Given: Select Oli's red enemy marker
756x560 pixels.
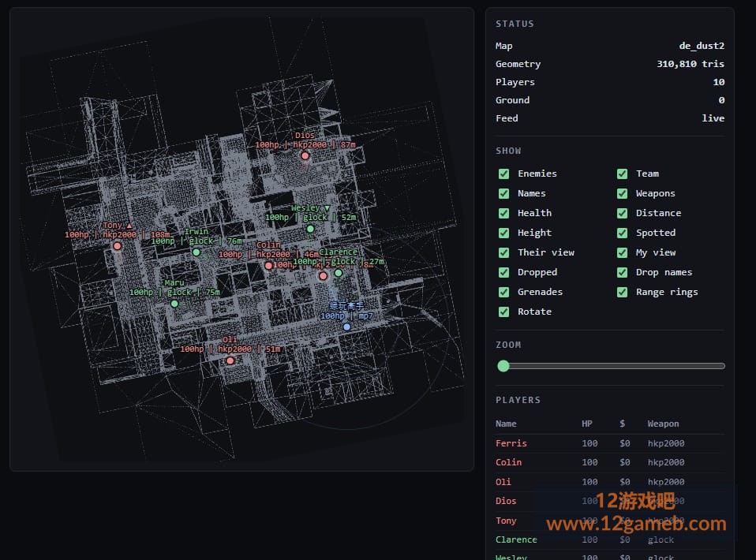Looking at the screenshot, I should tap(230, 360).
